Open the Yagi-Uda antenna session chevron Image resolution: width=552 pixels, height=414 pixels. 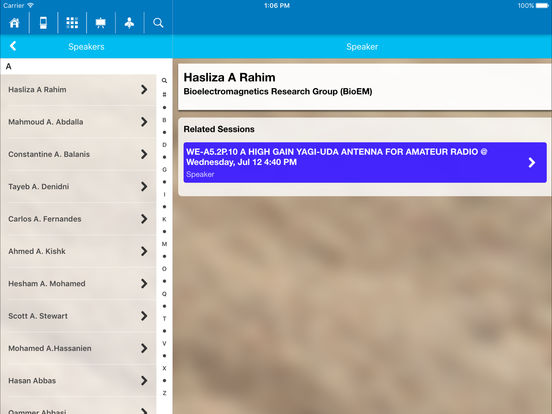point(532,162)
